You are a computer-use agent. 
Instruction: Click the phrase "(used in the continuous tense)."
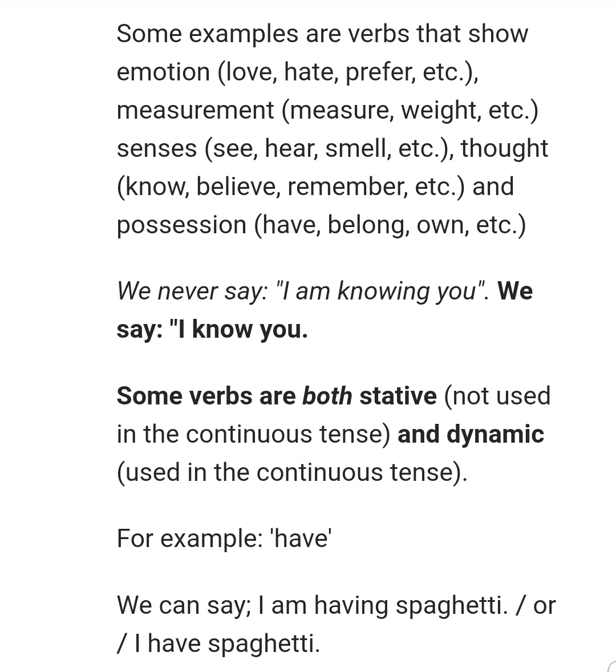coord(291,472)
